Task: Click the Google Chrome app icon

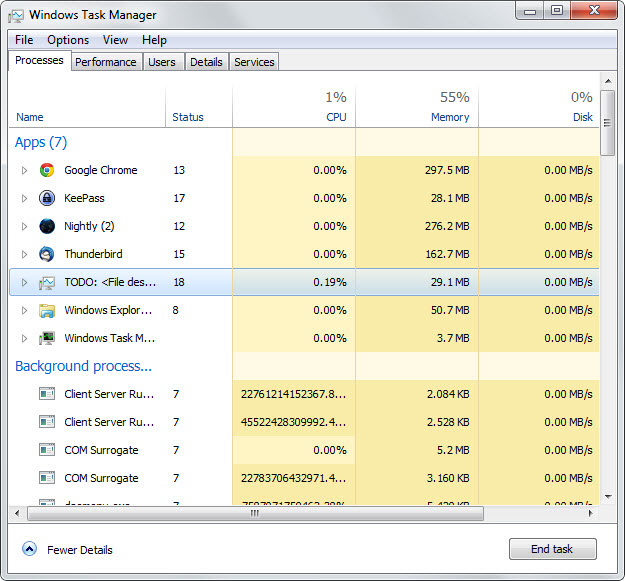Action: click(x=47, y=170)
